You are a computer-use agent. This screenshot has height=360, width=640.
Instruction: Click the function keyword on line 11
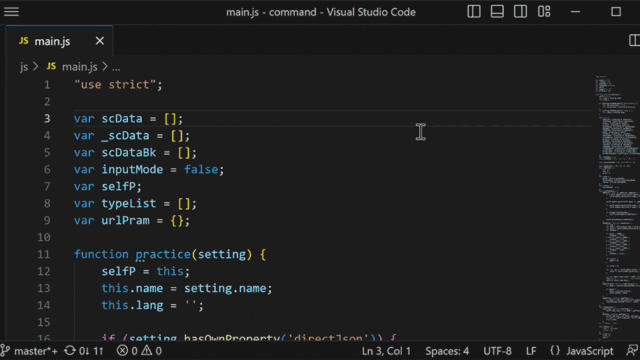click(101, 254)
